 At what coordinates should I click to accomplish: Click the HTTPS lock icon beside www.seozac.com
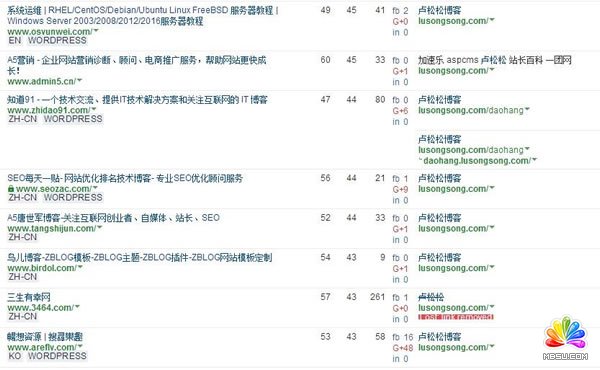(11, 189)
